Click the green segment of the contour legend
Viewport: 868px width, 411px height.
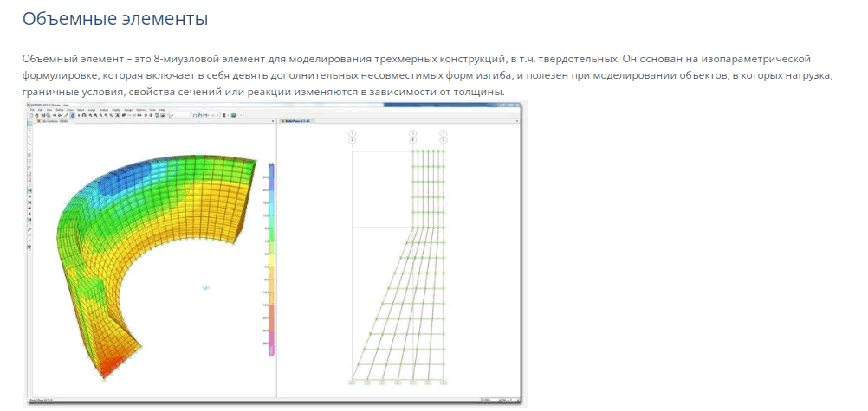pos(272,235)
